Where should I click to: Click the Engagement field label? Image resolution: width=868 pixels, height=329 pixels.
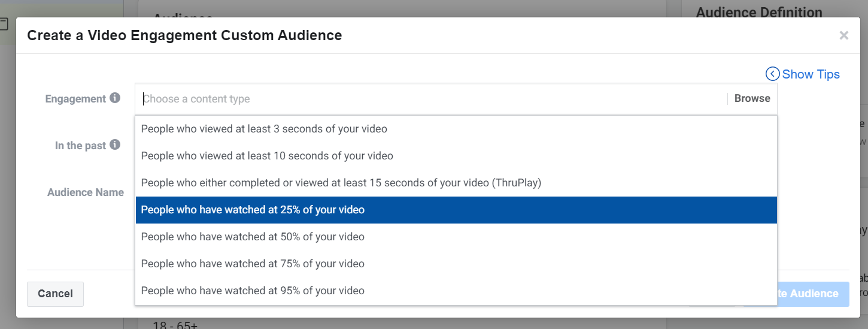75,99
